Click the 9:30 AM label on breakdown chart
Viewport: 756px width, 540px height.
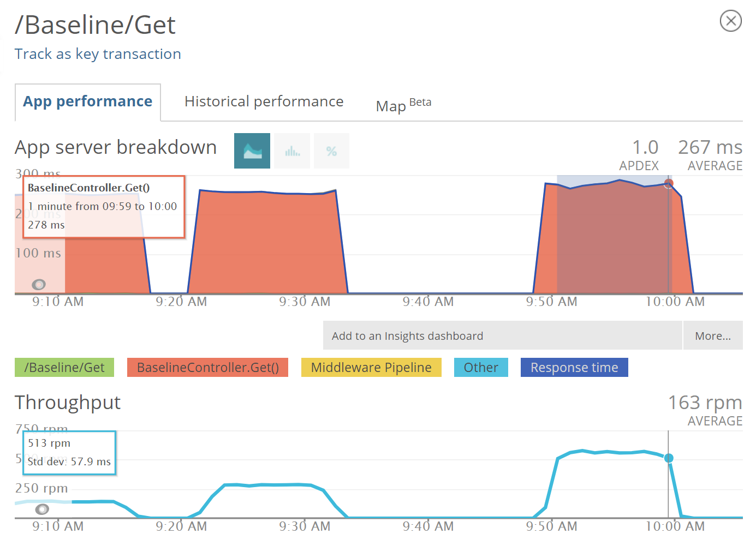click(x=305, y=302)
